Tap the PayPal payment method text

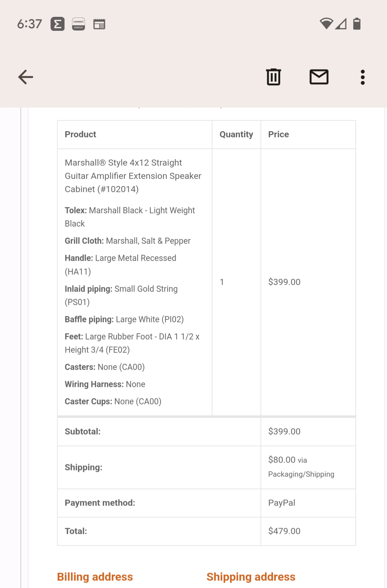[281, 503]
